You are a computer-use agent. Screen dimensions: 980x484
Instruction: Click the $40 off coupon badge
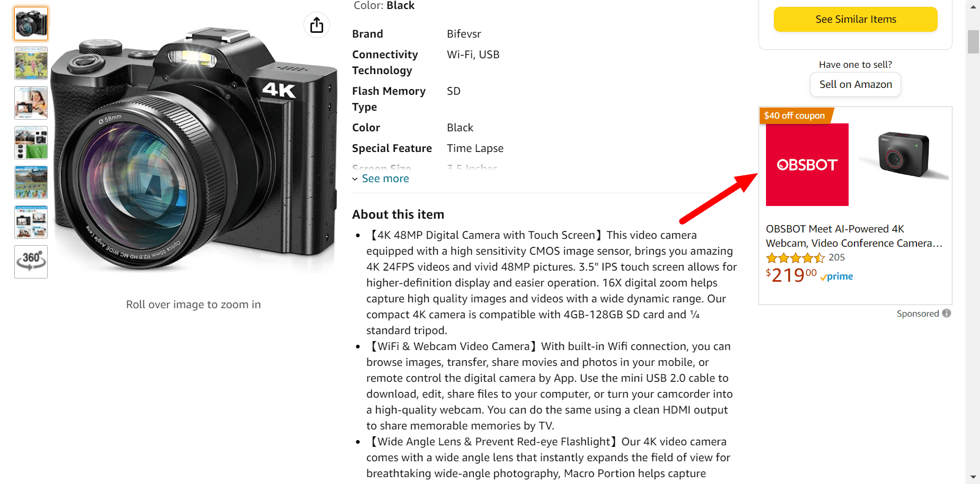795,115
